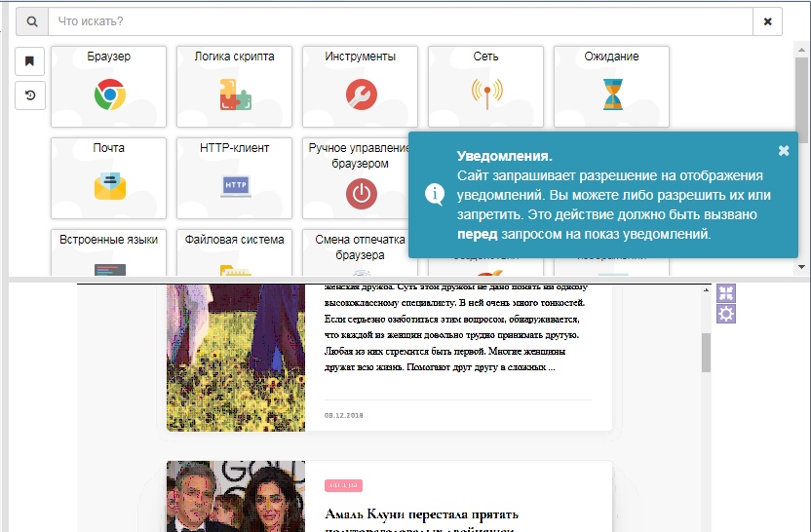Choose the Ожидание hourglass category
This screenshot has width=811, height=532.
611,87
